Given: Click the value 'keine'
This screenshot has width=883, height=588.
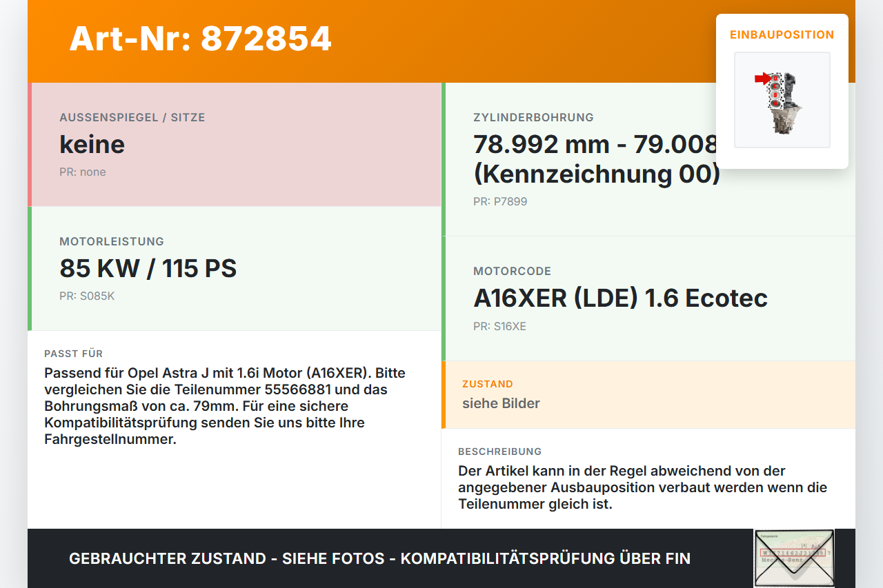Looking at the screenshot, I should coord(92,145).
